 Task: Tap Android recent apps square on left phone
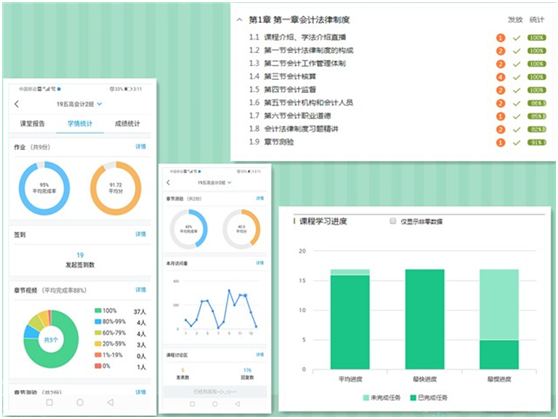coord(49,402)
